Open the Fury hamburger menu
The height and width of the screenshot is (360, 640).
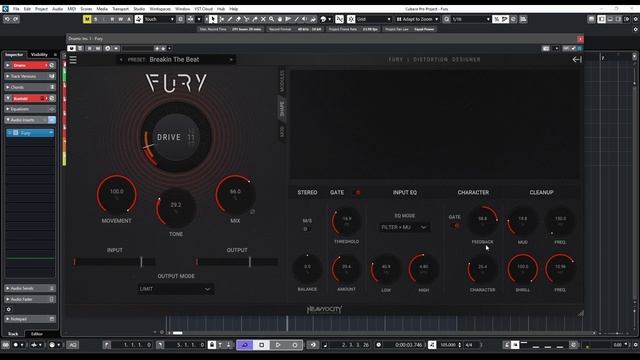[x=73, y=60]
